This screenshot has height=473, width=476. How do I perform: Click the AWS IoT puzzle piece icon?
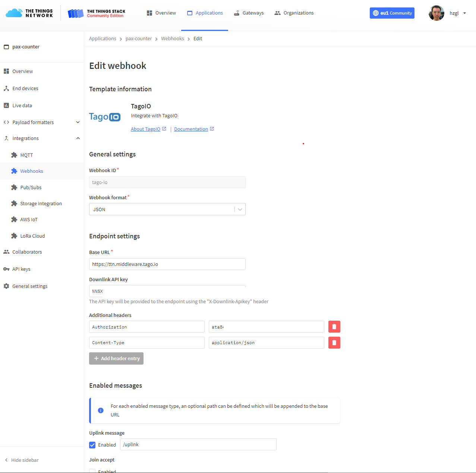(x=14, y=219)
